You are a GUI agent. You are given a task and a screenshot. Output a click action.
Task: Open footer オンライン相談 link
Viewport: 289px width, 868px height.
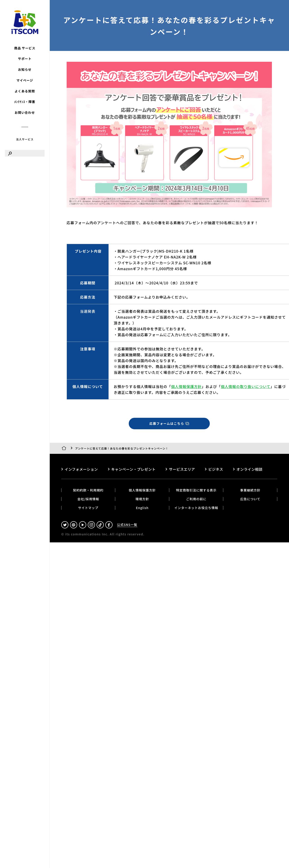click(248, 469)
